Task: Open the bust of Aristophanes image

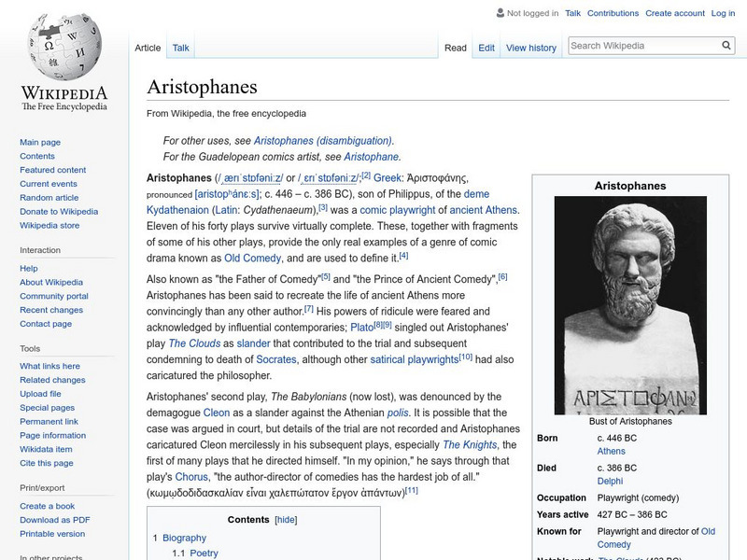Action: click(x=630, y=305)
